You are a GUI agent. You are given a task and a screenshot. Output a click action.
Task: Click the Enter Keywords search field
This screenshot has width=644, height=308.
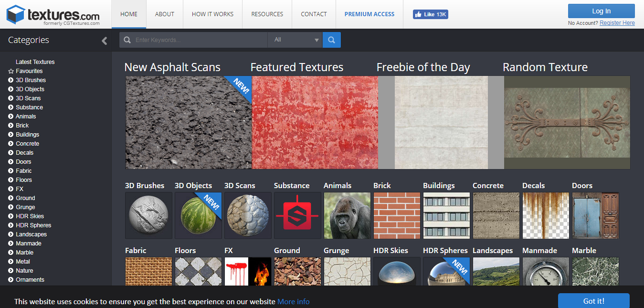point(193,40)
